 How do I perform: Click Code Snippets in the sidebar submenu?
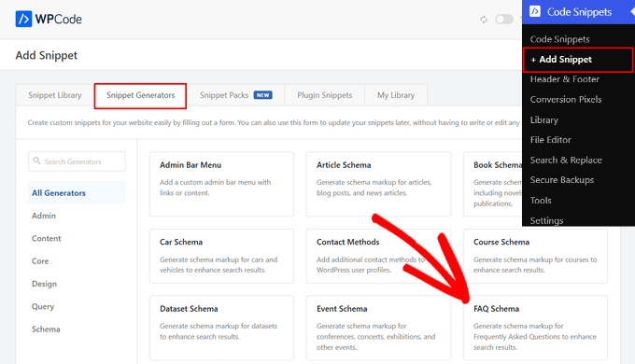pyautogui.click(x=559, y=39)
